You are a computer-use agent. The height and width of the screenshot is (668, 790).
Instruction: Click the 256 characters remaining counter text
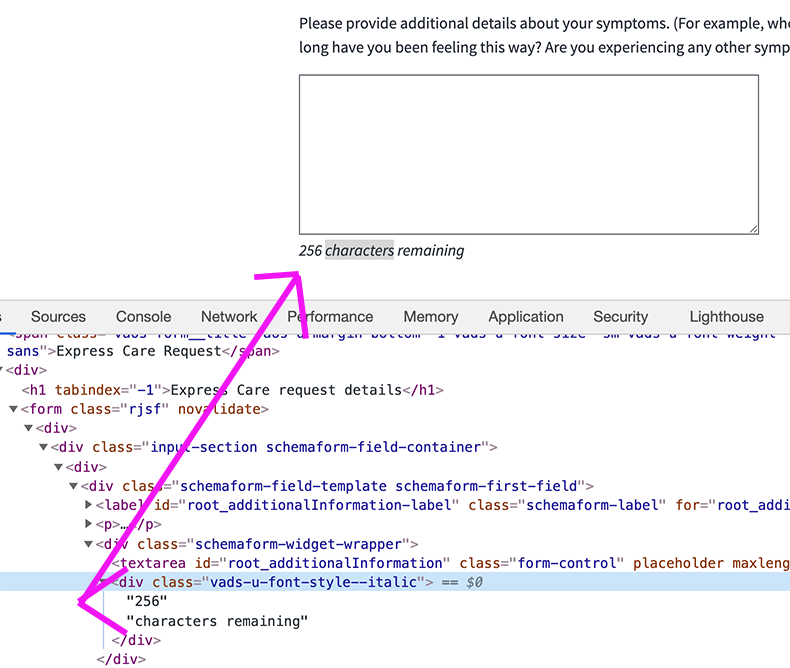pyautogui.click(x=381, y=250)
